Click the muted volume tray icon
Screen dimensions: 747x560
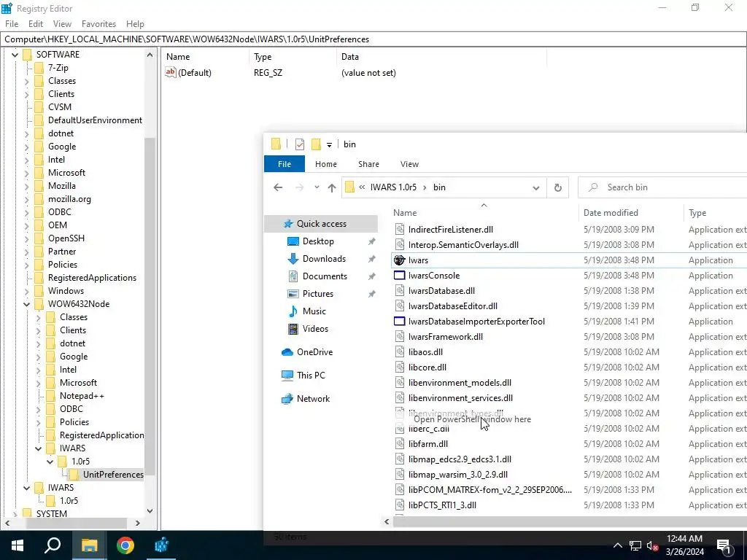point(651,545)
